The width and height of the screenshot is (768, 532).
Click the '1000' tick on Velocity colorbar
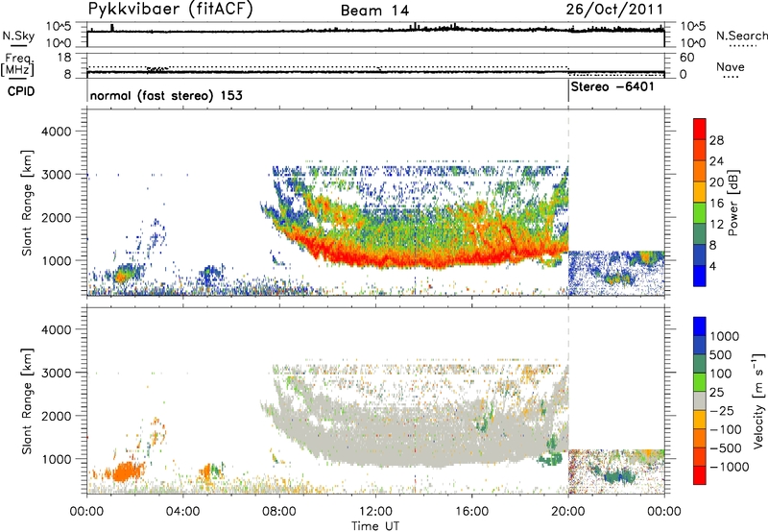(x=725, y=336)
